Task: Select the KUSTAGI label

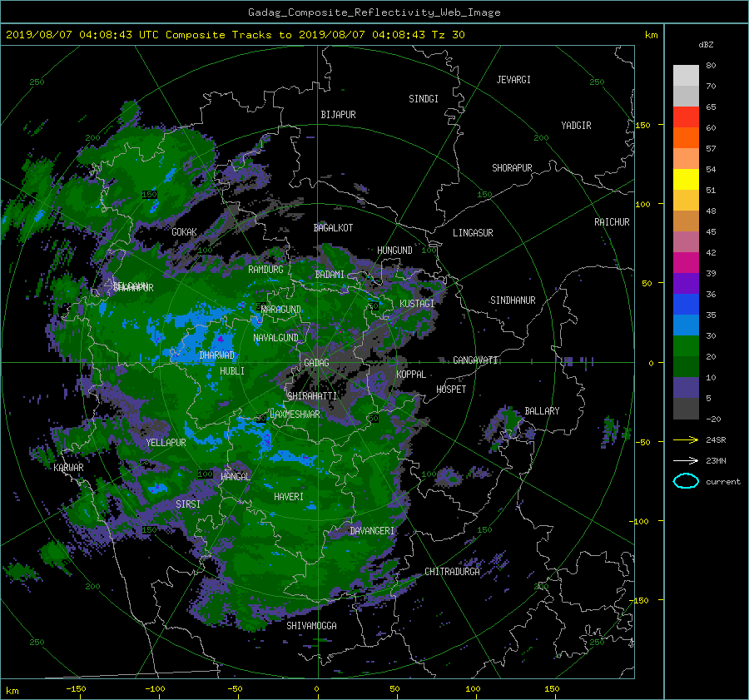Action: (417, 304)
